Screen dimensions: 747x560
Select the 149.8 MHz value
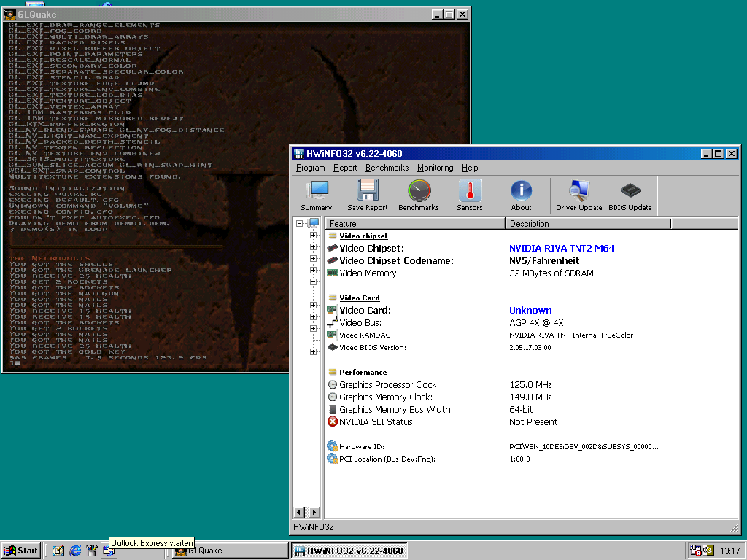pyautogui.click(x=530, y=397)
